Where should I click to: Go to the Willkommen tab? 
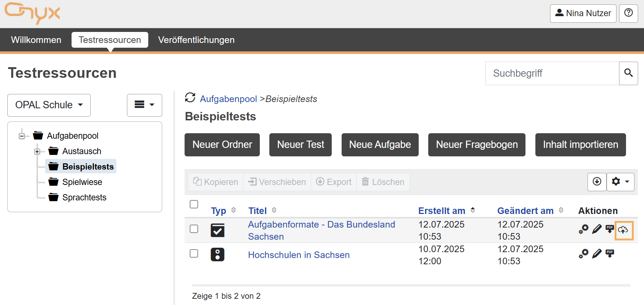(36, 40)
